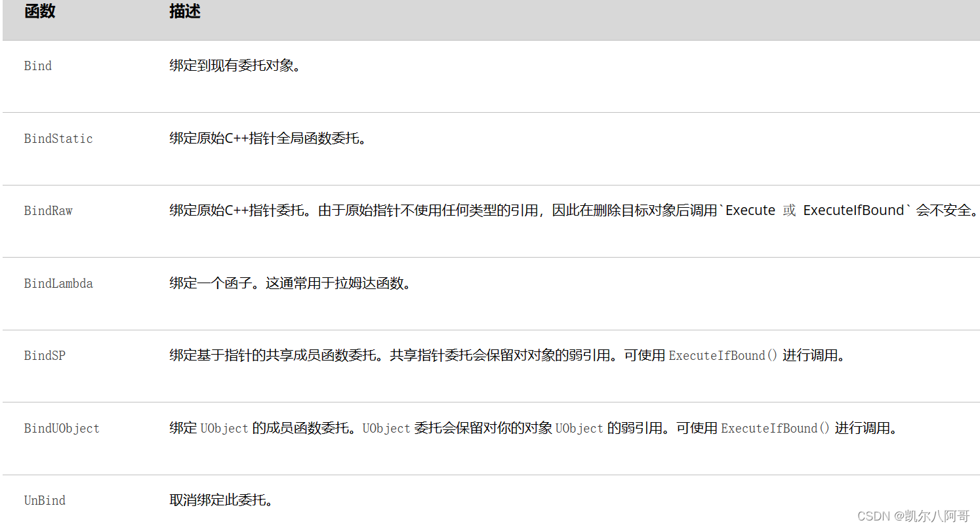Click the 取消绑定此委托 description text
This screenshot has width=980, height=529.
[221, 501]
